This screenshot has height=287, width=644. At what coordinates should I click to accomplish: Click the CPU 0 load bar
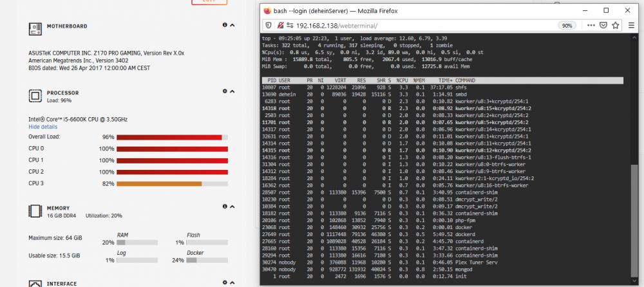tap(172, 149)
